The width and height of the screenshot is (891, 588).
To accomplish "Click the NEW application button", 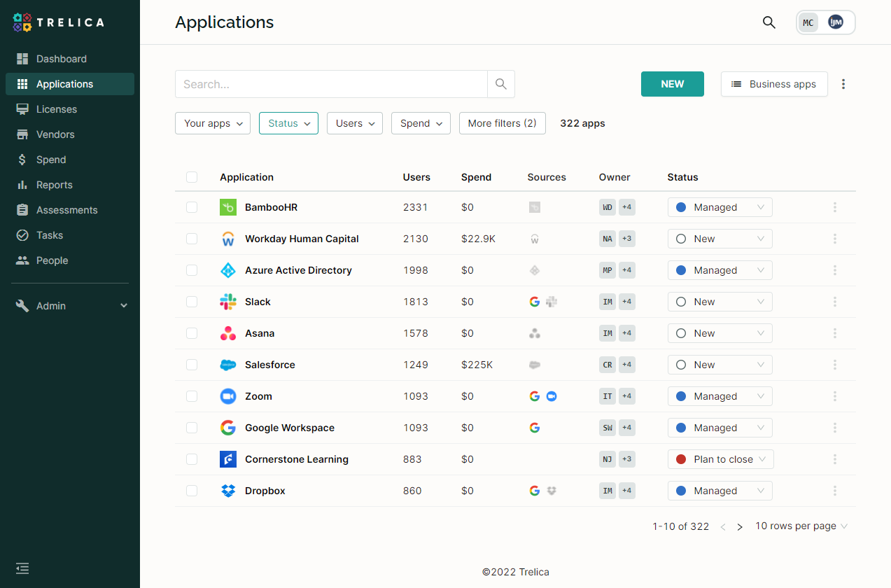I will (x=673, y=84).
